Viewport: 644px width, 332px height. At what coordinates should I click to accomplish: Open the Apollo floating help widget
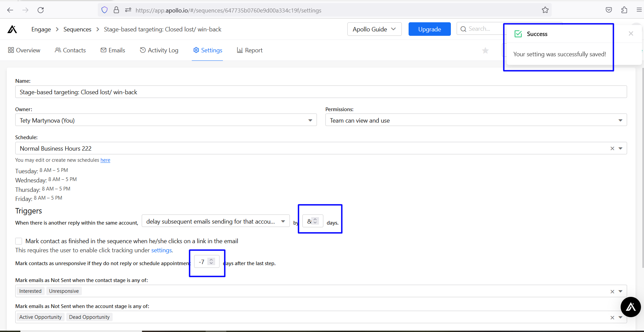pos(631,307)
